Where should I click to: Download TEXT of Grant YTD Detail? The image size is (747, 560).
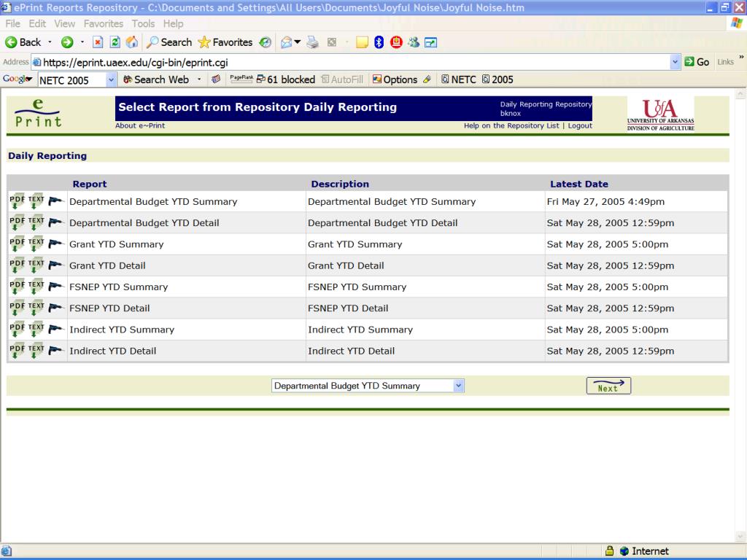[36, 265]
